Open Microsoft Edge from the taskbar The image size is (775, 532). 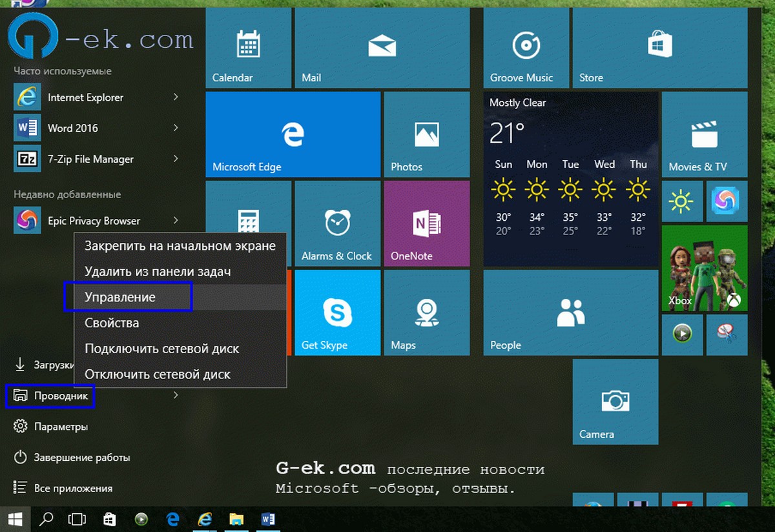[x=173, y=518]
